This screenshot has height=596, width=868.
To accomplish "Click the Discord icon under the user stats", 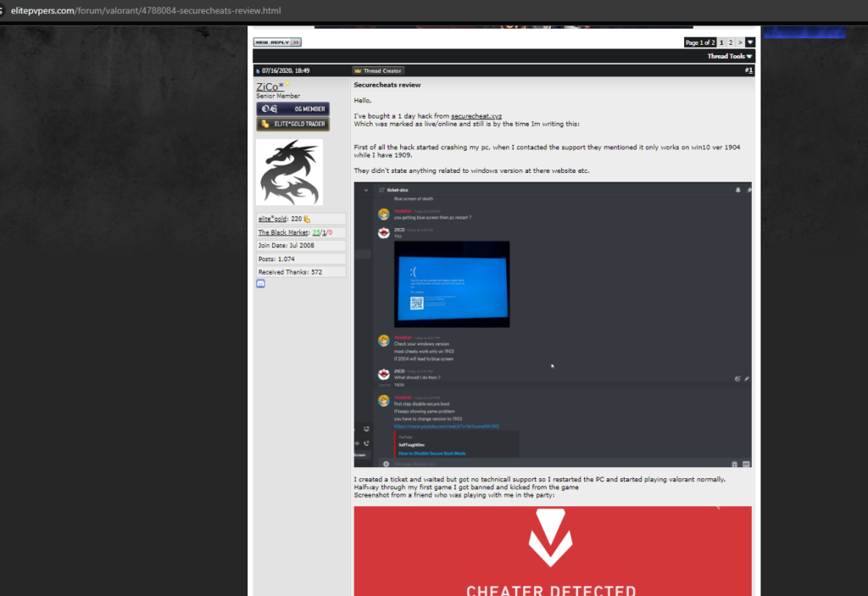I will (260, 283).
